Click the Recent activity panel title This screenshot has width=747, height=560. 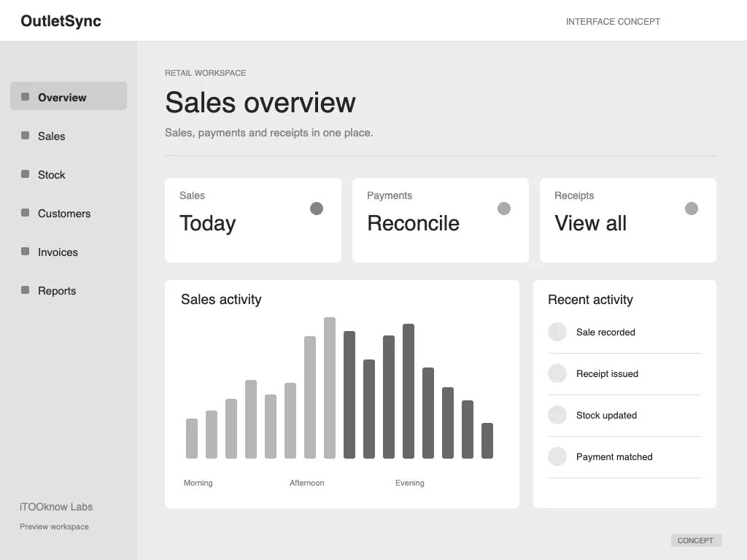click(x=590, y=300)
